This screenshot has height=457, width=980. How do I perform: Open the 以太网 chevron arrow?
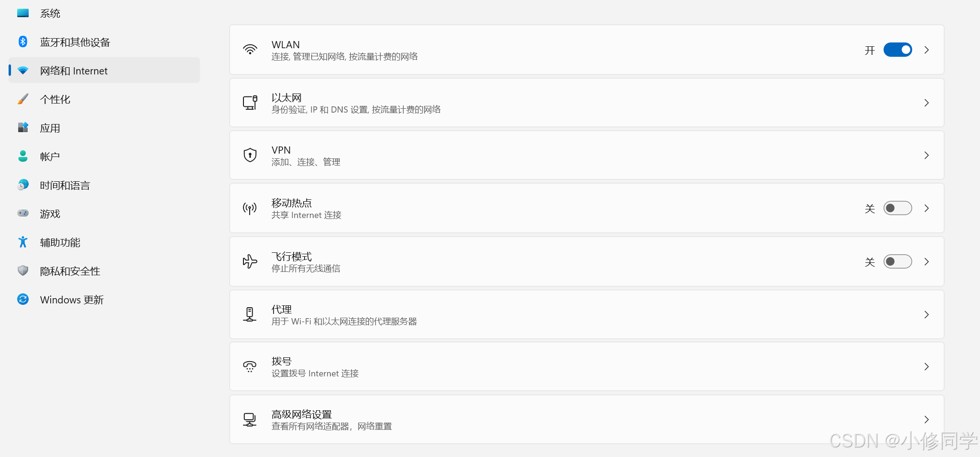927,103
